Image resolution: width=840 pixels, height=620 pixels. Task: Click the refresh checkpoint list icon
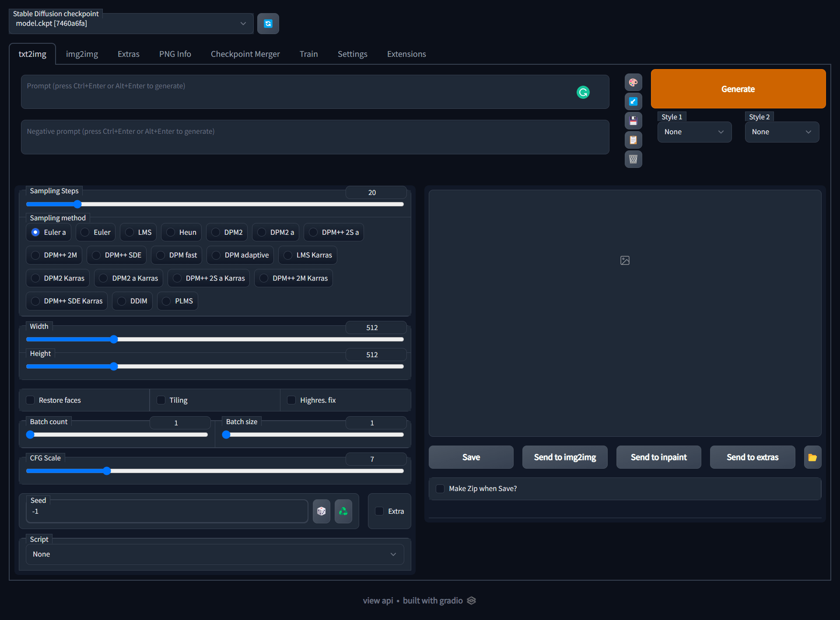point(268,24)
